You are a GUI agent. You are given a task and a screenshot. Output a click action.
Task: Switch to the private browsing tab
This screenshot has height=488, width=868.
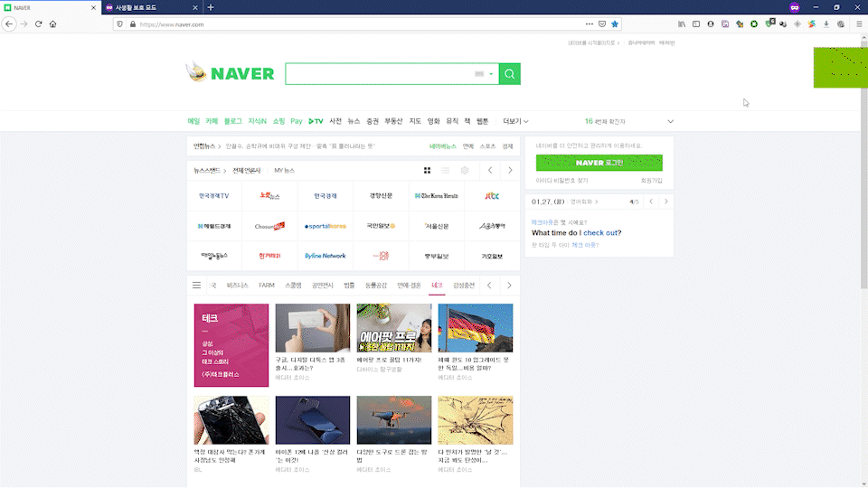click(152, 8)
